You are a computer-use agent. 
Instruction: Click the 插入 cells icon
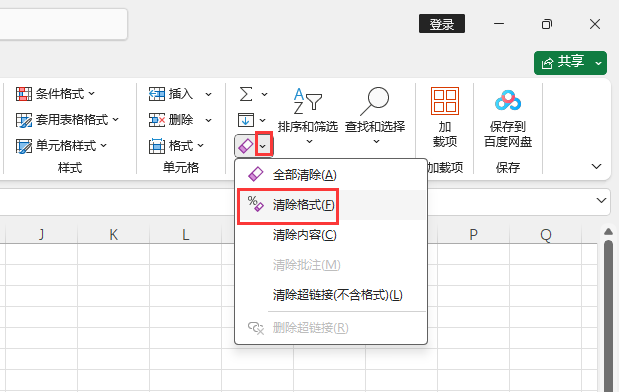[157, 94]
